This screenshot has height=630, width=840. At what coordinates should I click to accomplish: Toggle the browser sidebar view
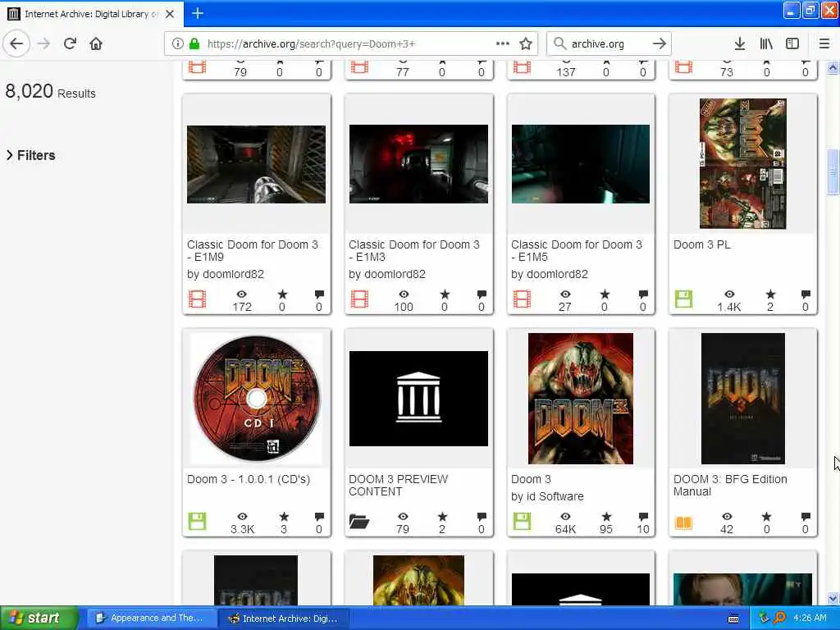pyautogui.click(x=792, y=43)
